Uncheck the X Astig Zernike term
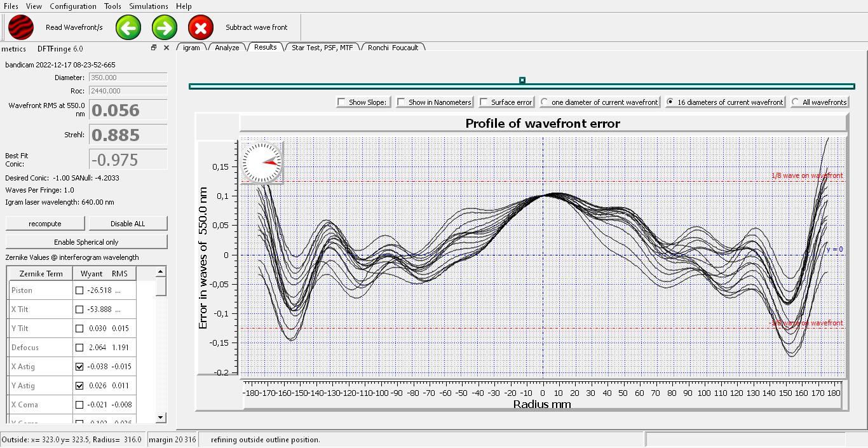The image size is (868, 448). tap(79, 367)
